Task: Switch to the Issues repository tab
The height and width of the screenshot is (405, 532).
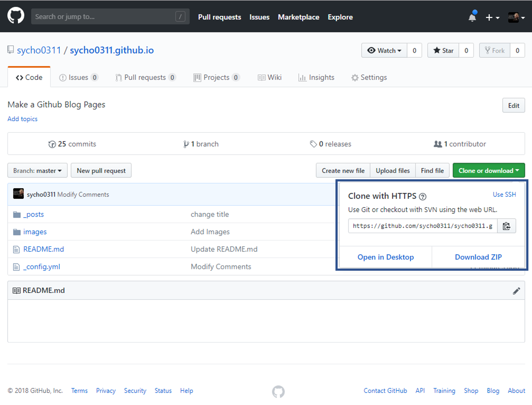Action: (78, 77)
